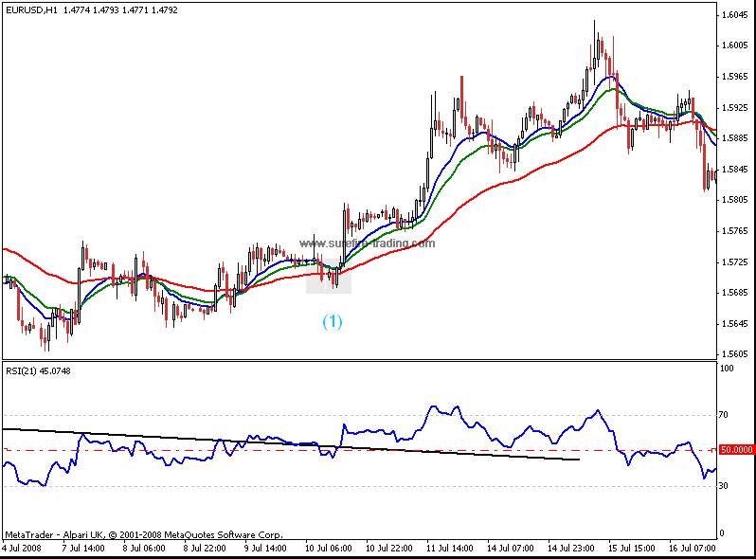Click the 1.5885 price level label

point(735,138)
